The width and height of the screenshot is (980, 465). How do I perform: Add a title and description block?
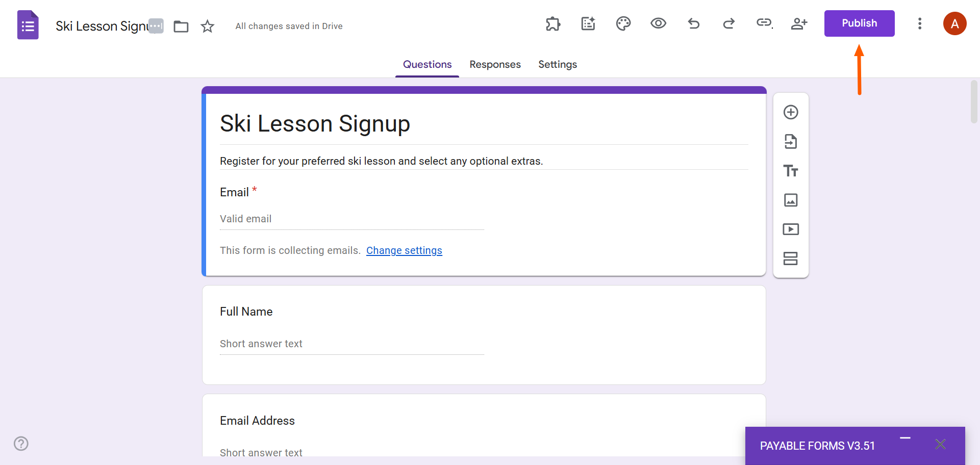(791, 171)
